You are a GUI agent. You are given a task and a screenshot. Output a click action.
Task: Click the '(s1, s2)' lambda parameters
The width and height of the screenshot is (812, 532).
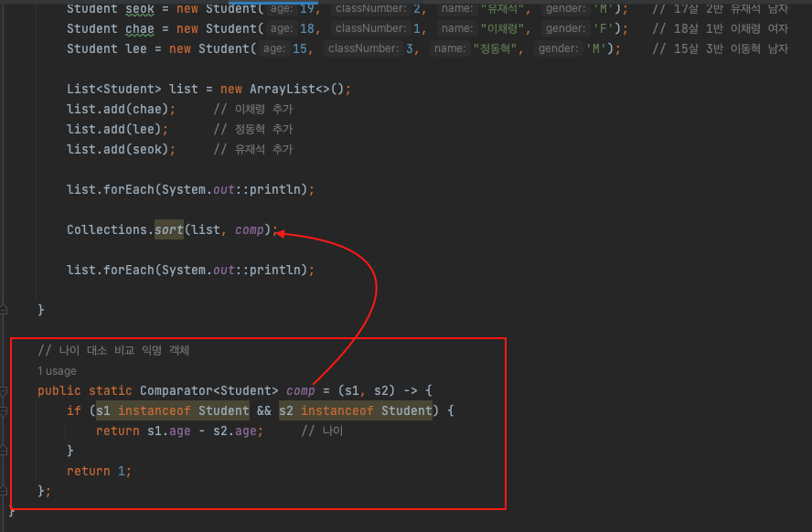coord(366,390)
